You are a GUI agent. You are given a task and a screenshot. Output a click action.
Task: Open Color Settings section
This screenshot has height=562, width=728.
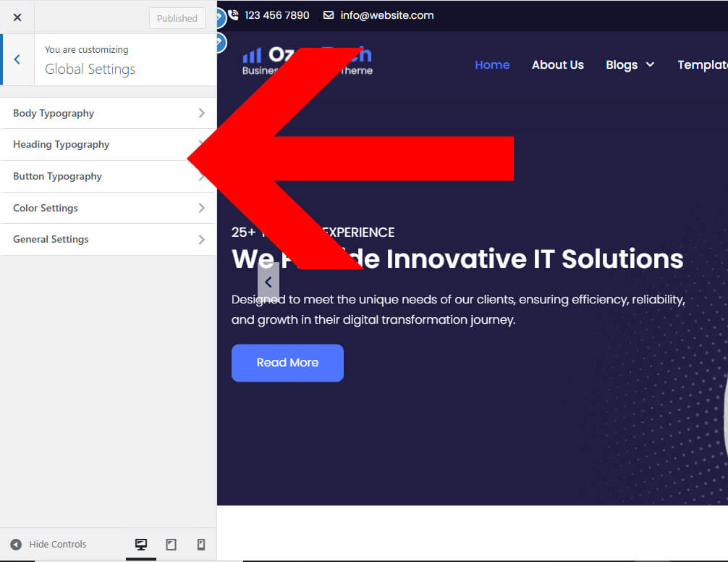pyautogui.click(x=46, y=208)
